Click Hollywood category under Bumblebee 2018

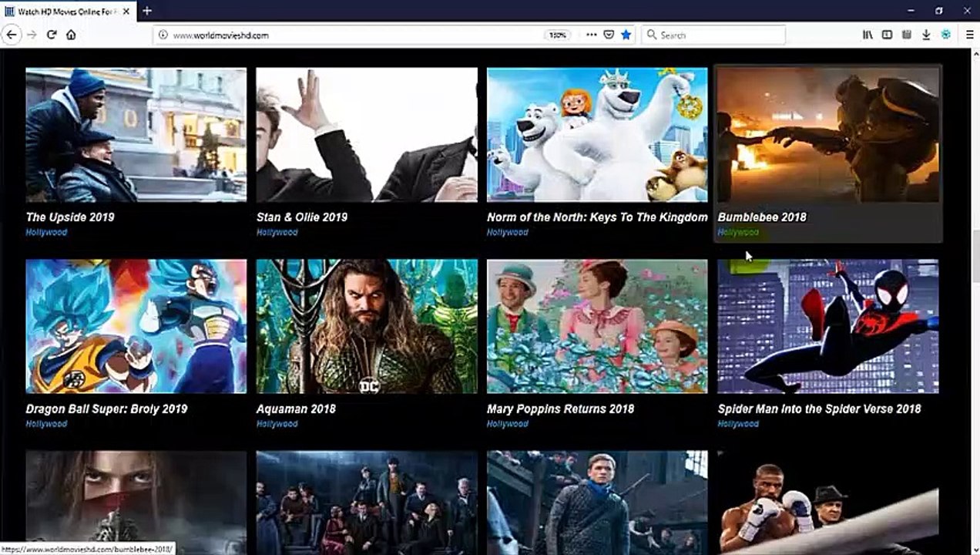pos(738,232)
